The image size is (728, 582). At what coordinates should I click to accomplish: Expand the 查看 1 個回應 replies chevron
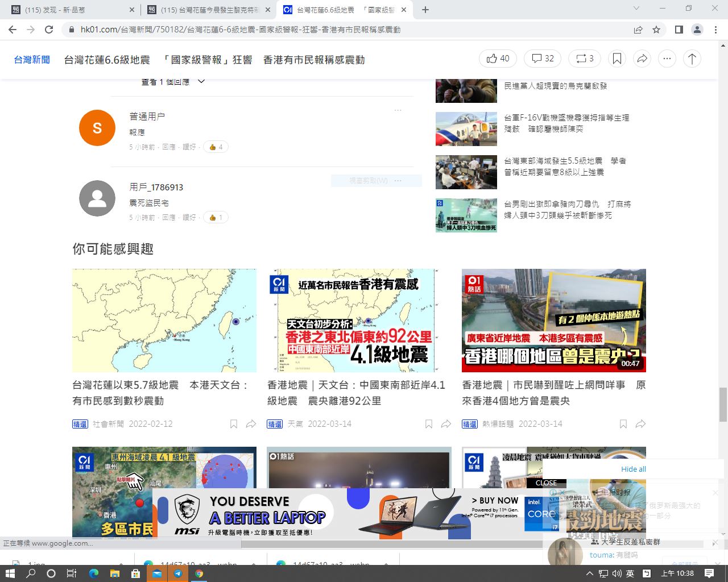click(201, 82)
